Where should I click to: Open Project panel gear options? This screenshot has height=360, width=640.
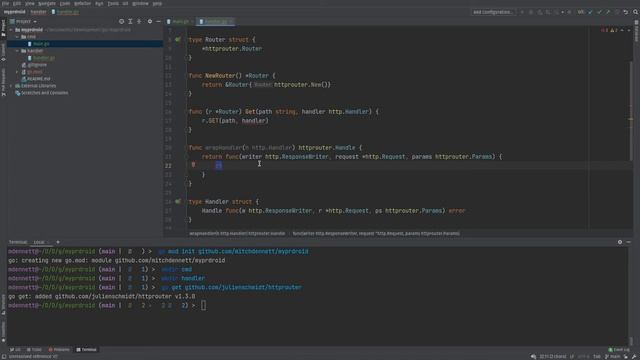(150, 21)
